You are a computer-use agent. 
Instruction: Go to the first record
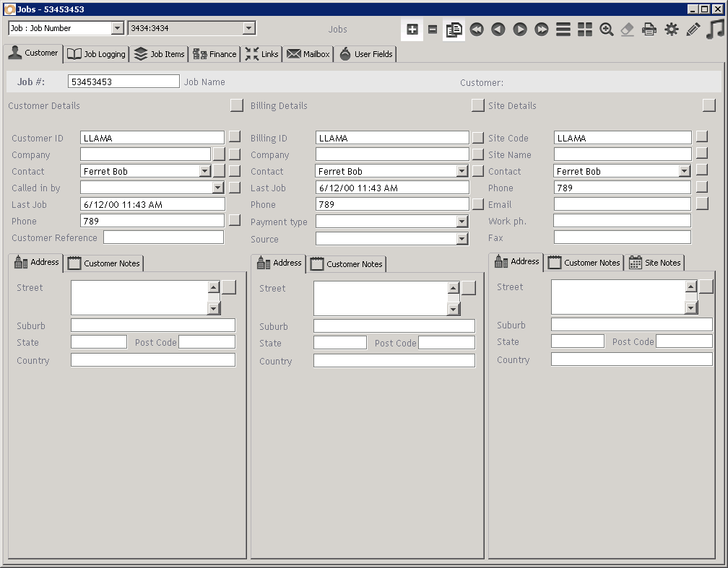pos(476,30)
